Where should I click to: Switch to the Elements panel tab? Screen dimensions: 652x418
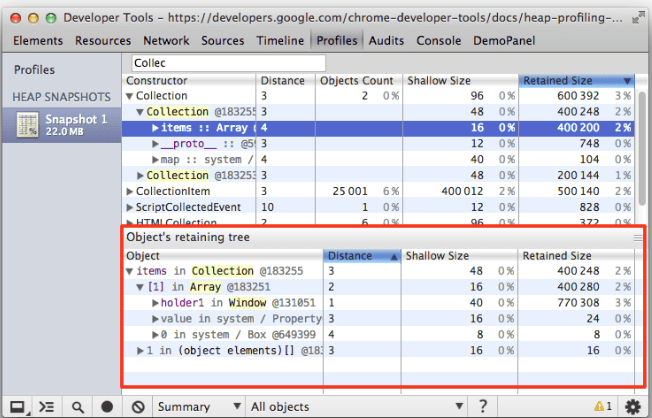[x=38, y=41]
